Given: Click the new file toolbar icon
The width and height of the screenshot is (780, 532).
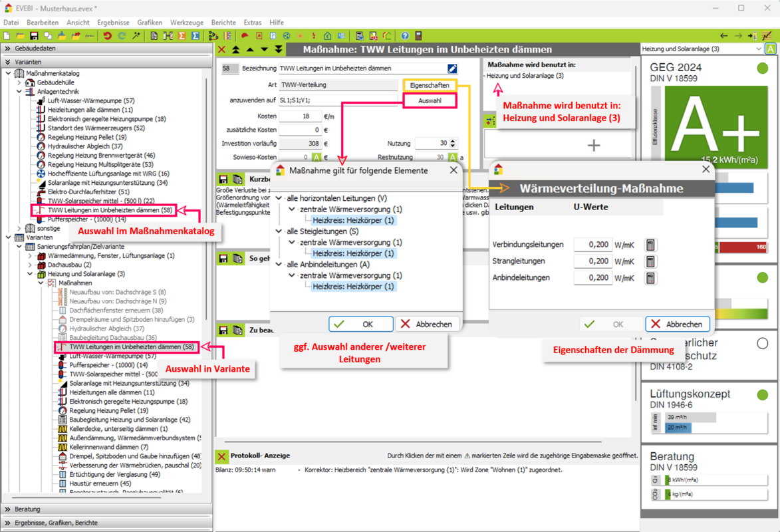Looking at the screenshot, I should coord(7,36).
